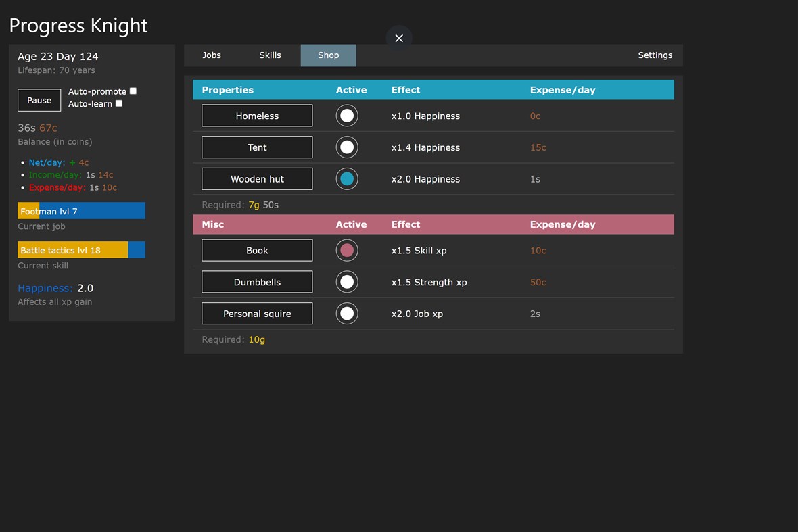Open the Settings tab
Viewport: 798px width, 532px height.
(655, 55)
